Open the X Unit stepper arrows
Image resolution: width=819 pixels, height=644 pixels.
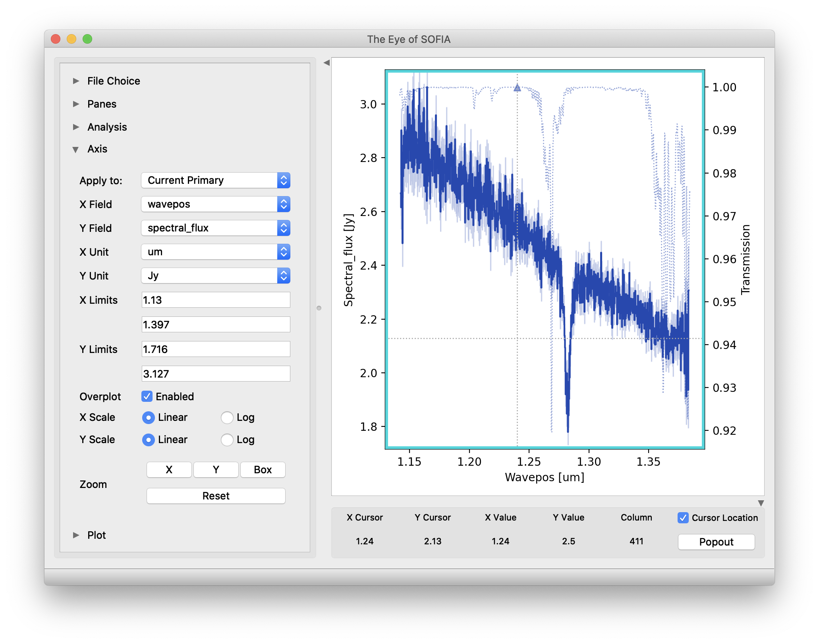(283, 252)
